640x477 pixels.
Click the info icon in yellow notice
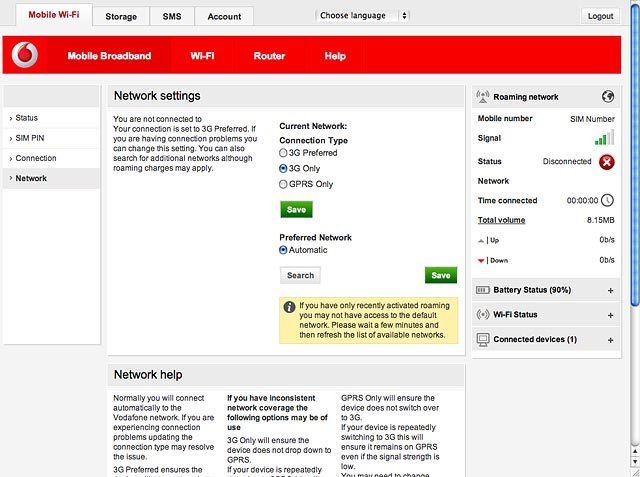(x=289, y=307)
